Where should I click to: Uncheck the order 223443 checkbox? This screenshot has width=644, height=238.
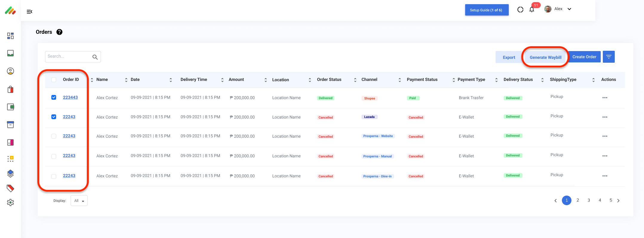pos(54,97)
